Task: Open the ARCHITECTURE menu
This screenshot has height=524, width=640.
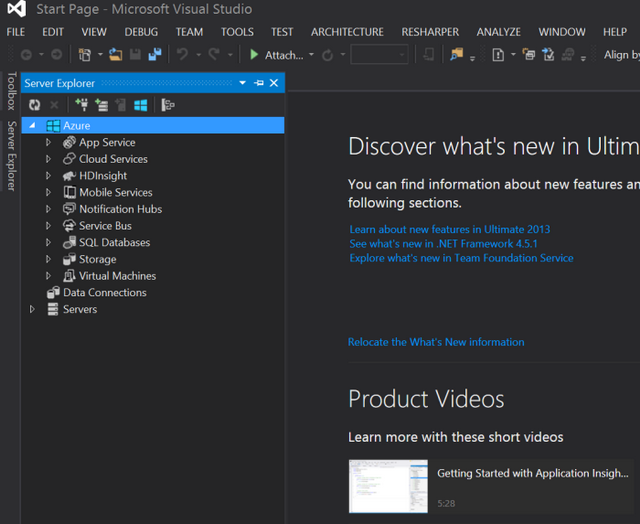Action: click(x=347, y=32)
